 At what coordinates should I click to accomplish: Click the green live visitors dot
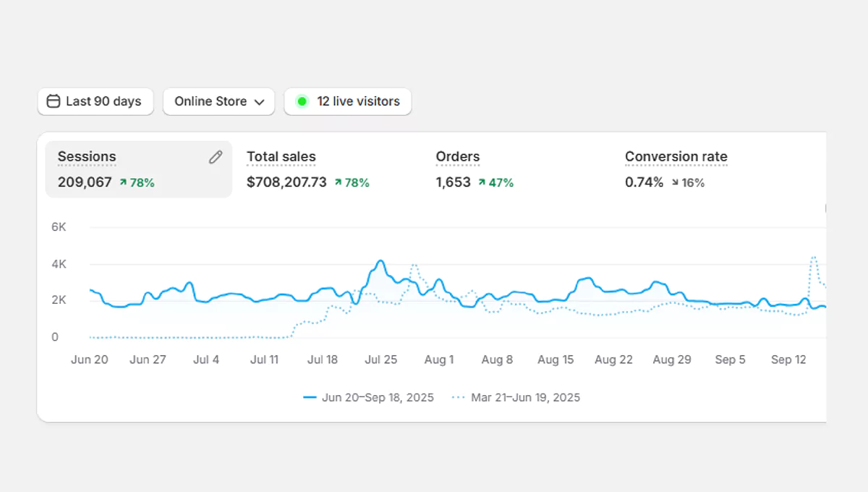[302, 101]
